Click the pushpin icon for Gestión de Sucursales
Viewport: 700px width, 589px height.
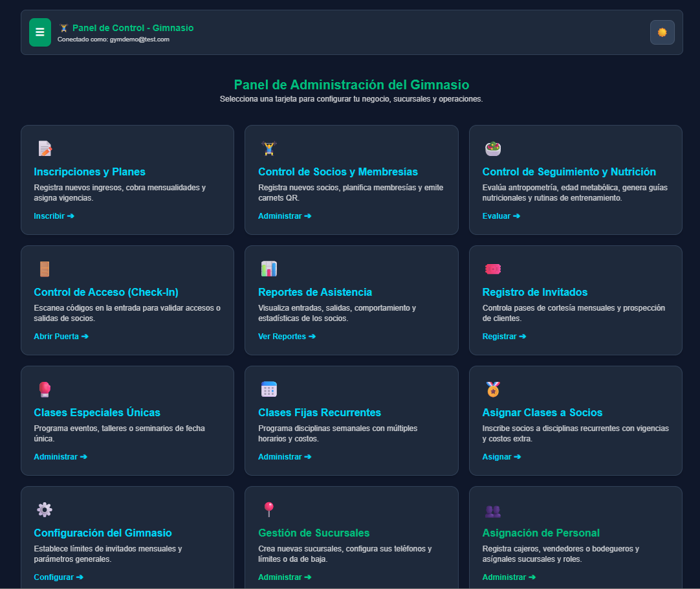click(x=268, y=509)
